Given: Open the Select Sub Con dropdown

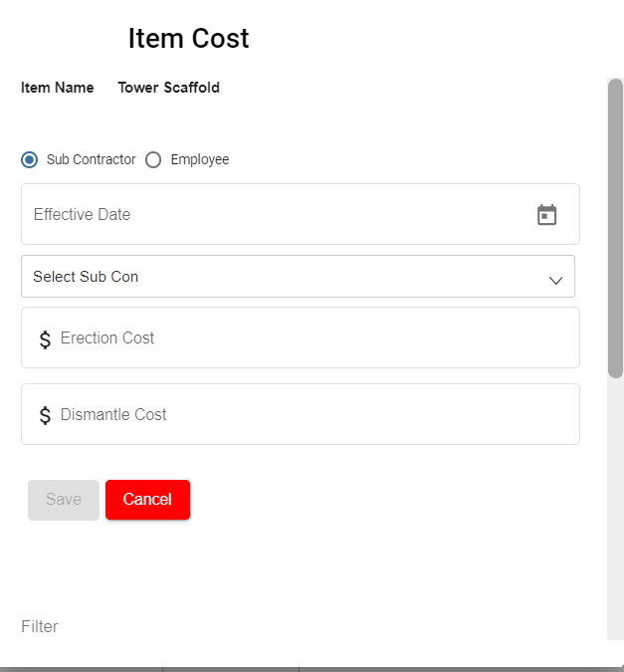Looking at the screenshot, I should pyautogui.click(x=279, y=277).
